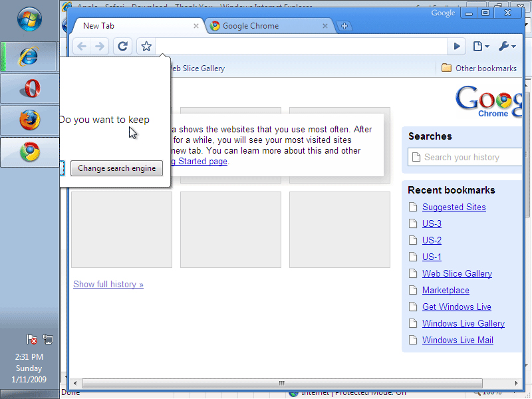Screen dimensions: 532x399
Task: Click the forward navigation arrow
Action: pyautogui.click(x=98, y=46)
